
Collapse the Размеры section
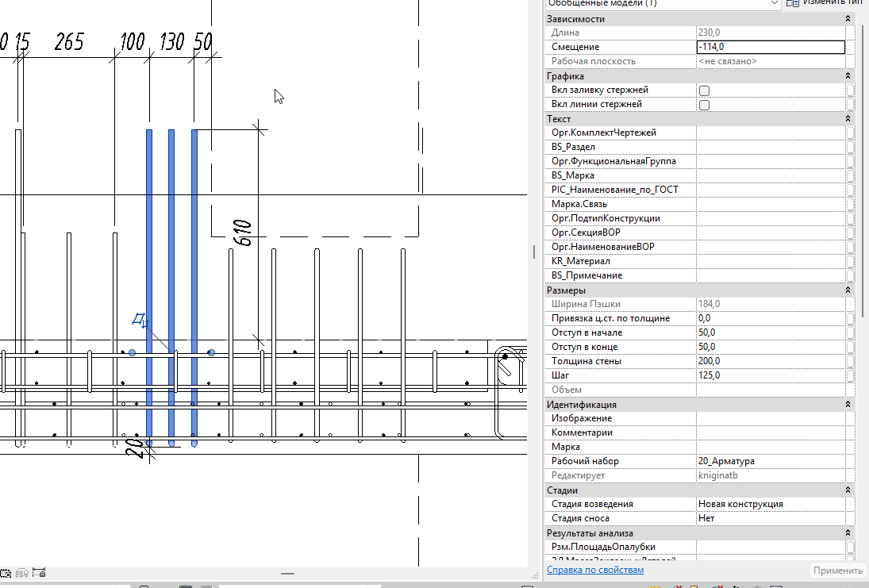848,290
